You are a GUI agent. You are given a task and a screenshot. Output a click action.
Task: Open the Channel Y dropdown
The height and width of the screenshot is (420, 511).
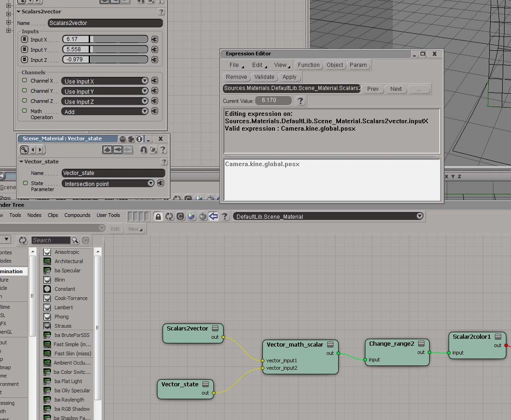click(x=145, y=91)
